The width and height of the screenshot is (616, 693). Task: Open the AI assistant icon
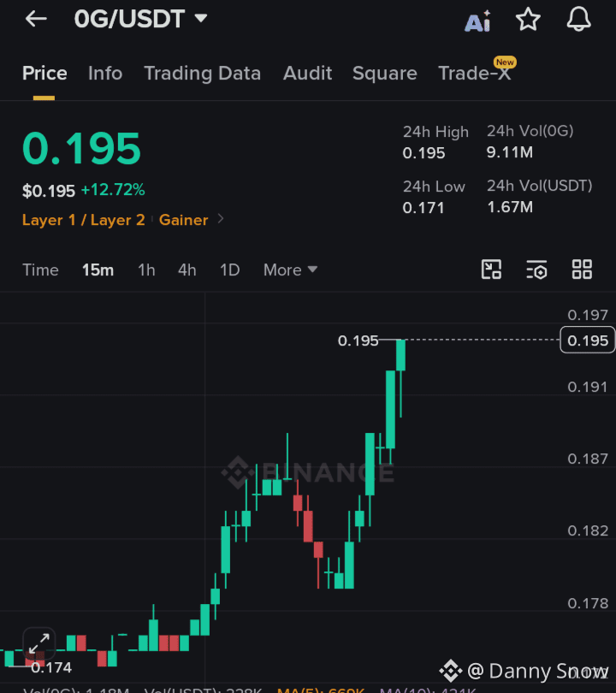pyautogui.click(x=477, y=21)
